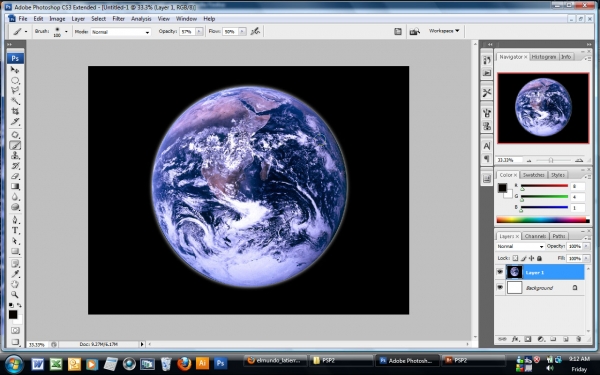This screenshot has height=375, width=600.
Task: Click the Navigator zoom in button
Action: [579, 160]
